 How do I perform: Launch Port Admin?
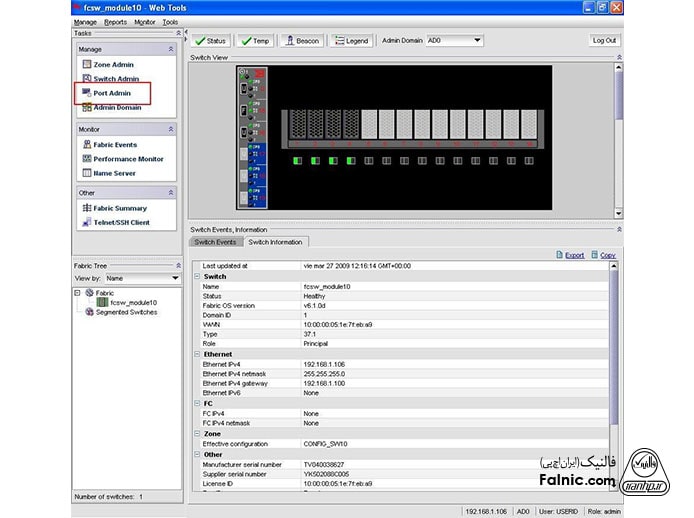point(112,93)
